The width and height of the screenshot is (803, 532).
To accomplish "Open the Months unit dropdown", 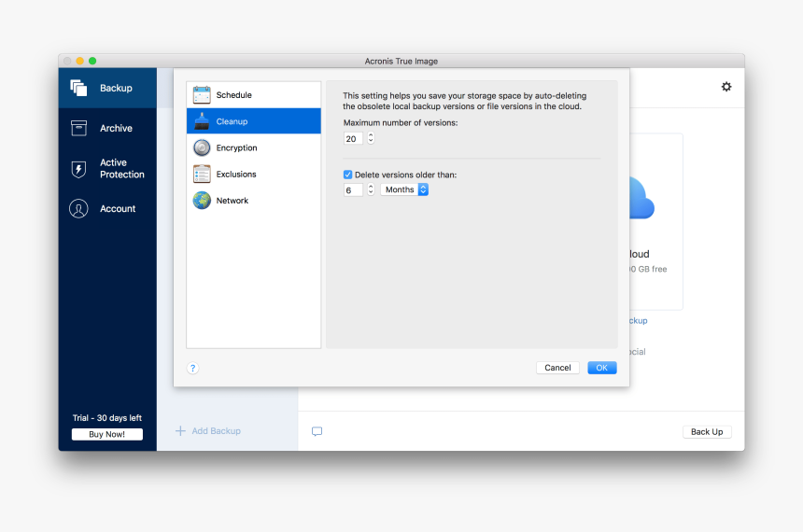I will (x=404, y=189).
